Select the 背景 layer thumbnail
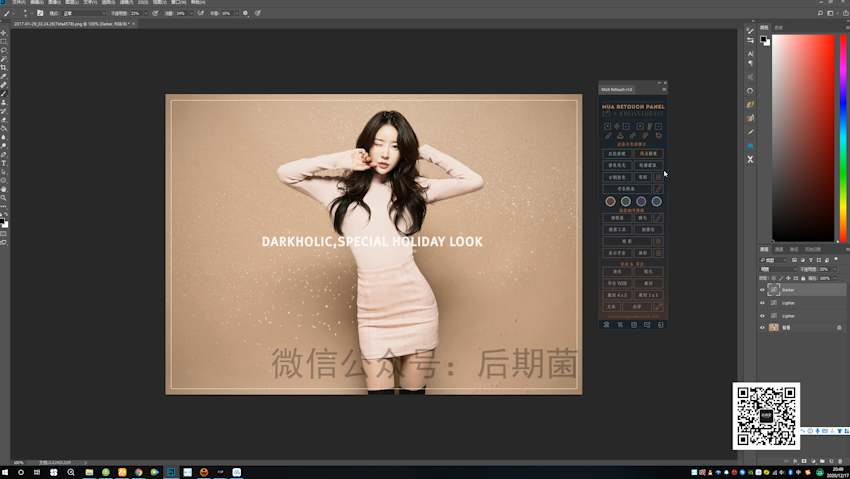The height and width of the screenshot is (479, 850). 774,327
